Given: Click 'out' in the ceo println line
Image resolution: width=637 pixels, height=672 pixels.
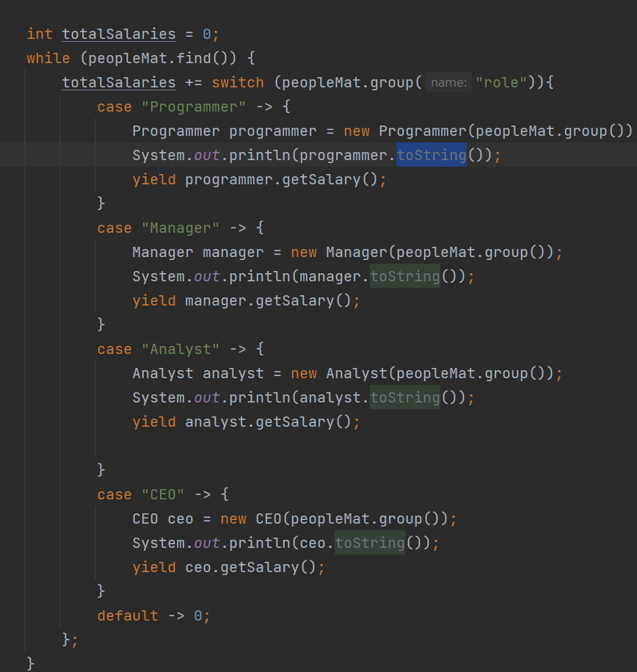Looking at the screenshot, I should 207,543.
